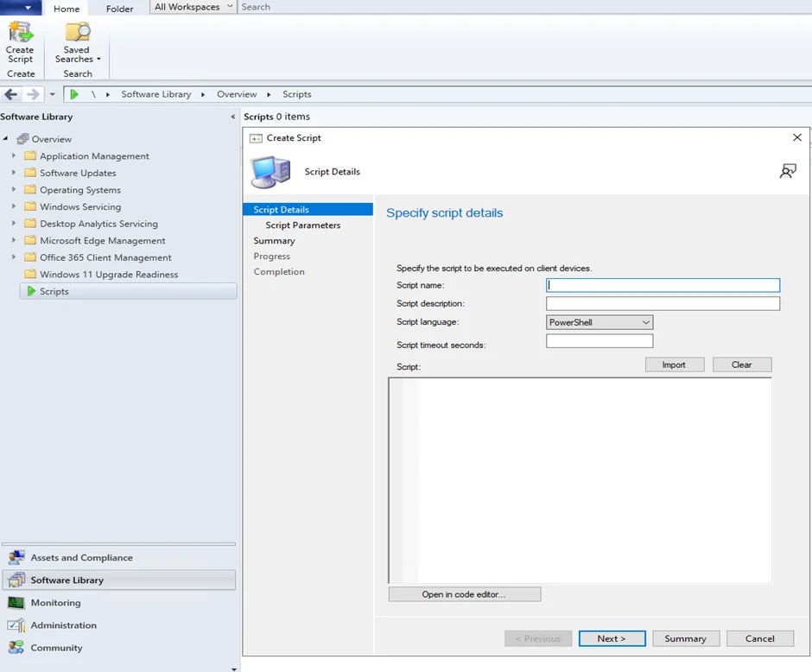Image resolution: width=812 pixels, height=672 pixels.
Task: Click the Windows Servicing folder icon
Action: (x=30, y=206)
